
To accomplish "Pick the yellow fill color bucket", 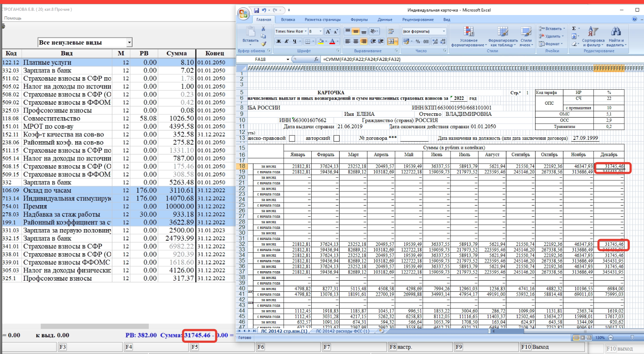I will [x=321, y=41].
